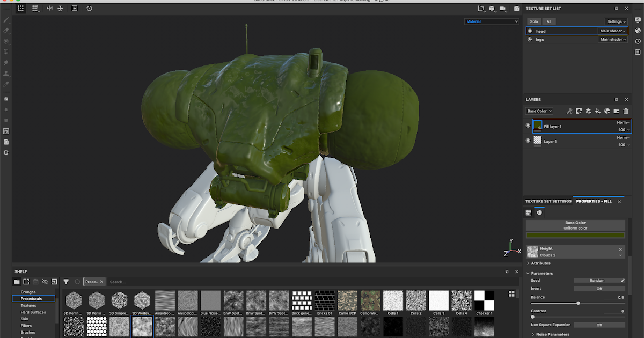This screenshot has width=644, height=338.
Task: Toggle visibility of Fill layer 1
Action: [528, 125]
